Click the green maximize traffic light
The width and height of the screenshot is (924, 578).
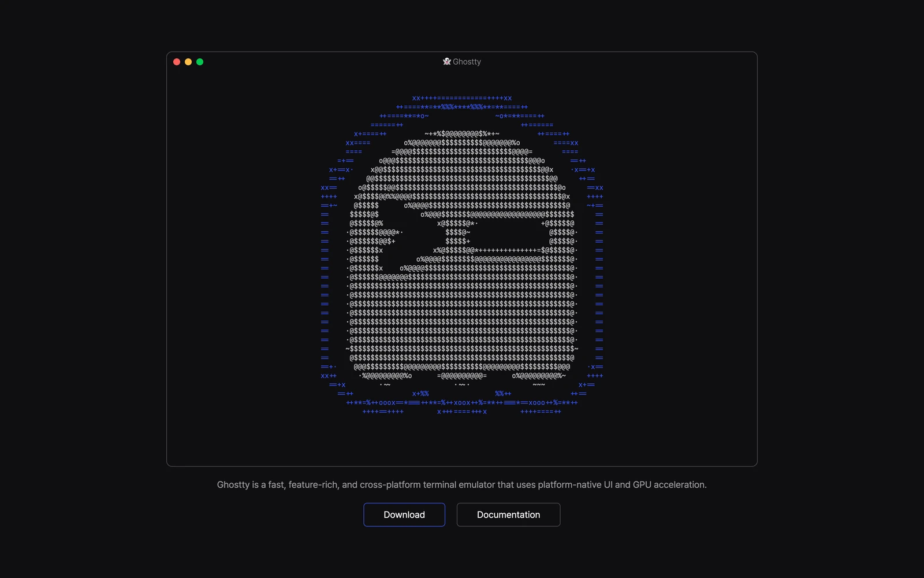200,62
